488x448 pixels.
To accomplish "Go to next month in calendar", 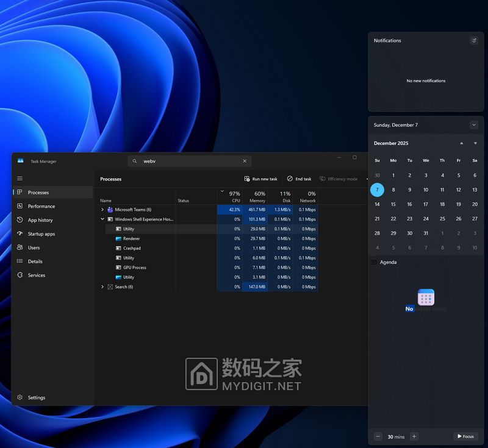I will pos(475,143).
